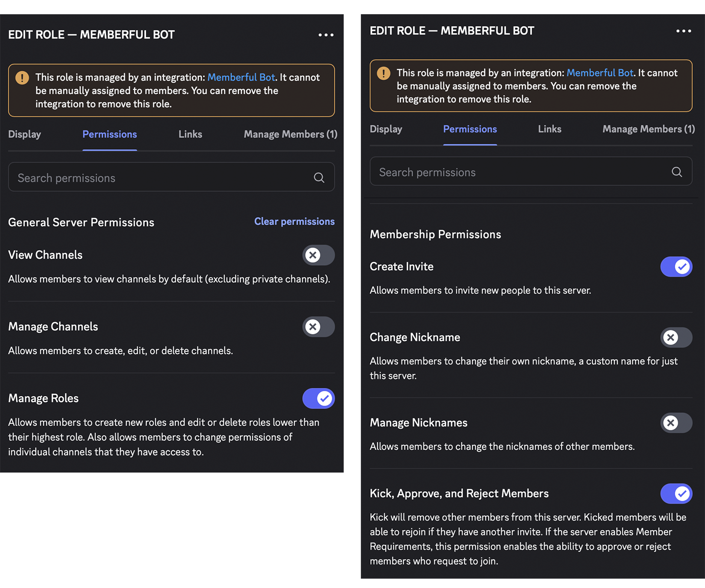This screenshot has height=588, width=705.
Task: Open Links tab in right panel
Action: point(550,129)
